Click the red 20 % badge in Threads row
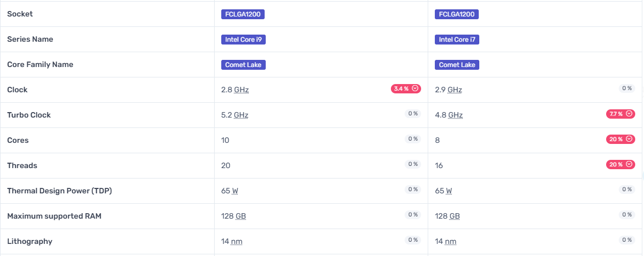 (x=620, y=164)
